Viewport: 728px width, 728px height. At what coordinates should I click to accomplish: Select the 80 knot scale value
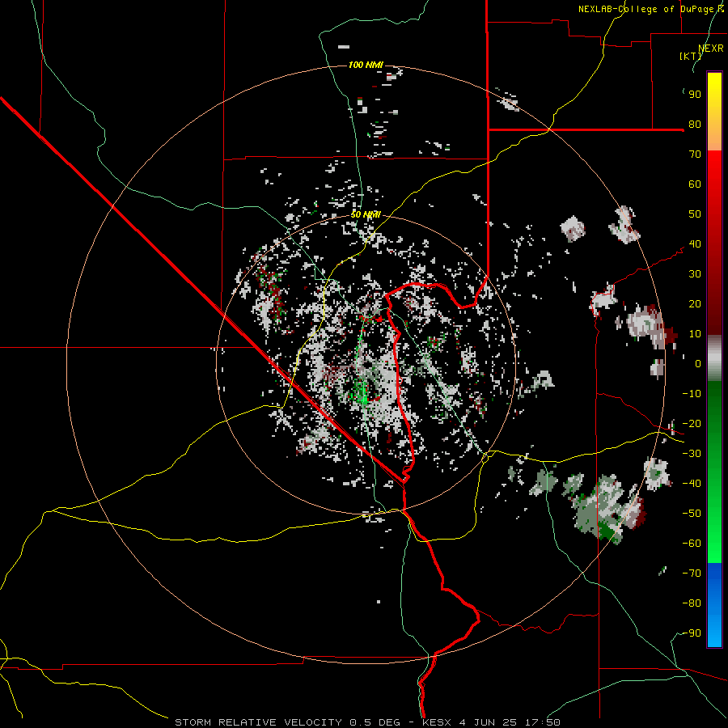[x=695, y=124]
